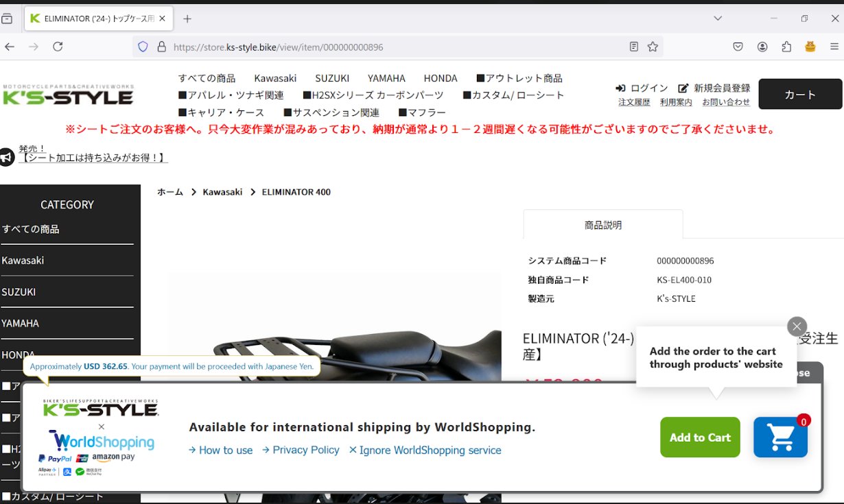Open the Firefox account icon
844x504 pixels.
point(762,47)
